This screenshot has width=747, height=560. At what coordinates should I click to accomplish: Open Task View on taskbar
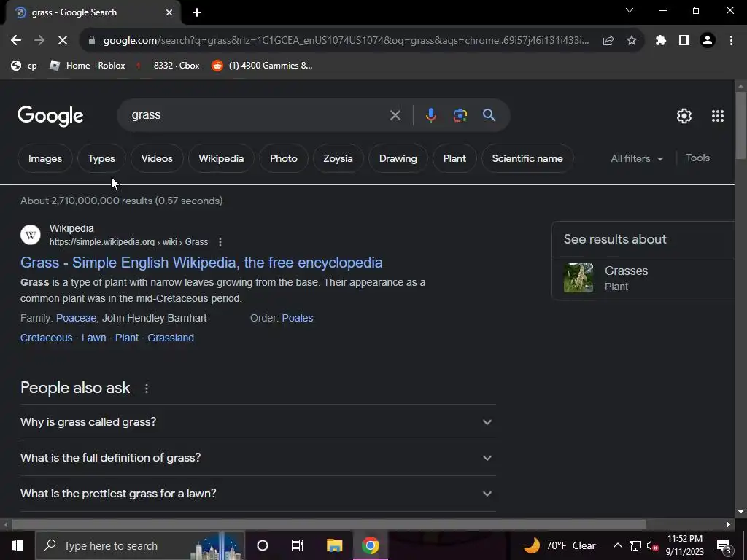(298, 545)
